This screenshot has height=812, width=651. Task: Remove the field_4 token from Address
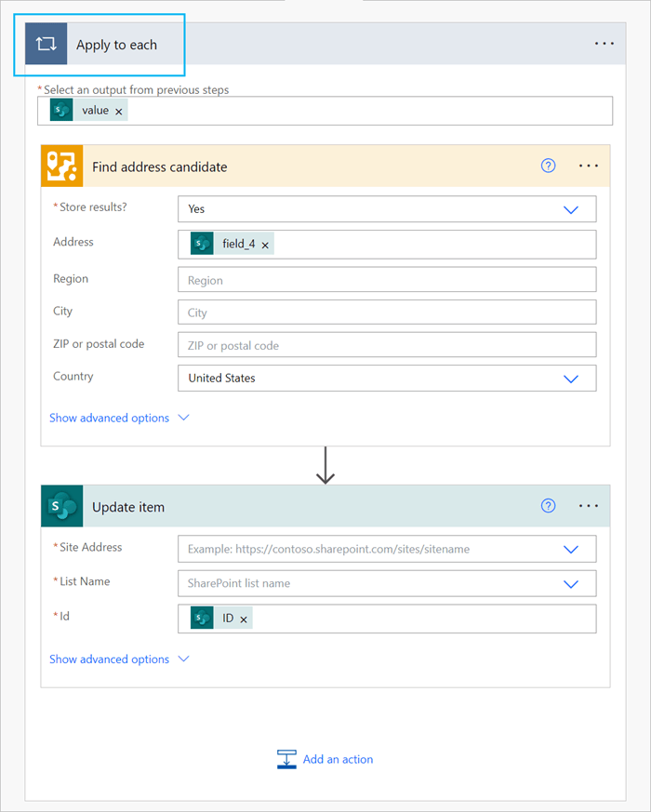coord(266,244)
